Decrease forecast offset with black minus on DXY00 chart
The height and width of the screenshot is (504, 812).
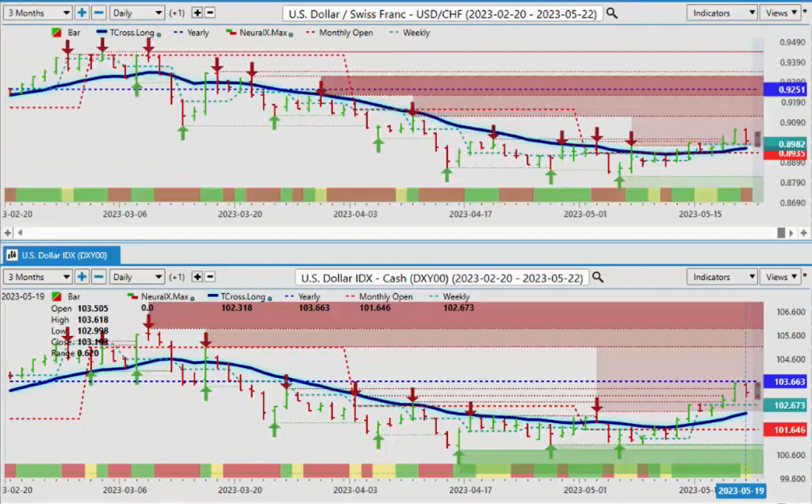click(209, 277)
